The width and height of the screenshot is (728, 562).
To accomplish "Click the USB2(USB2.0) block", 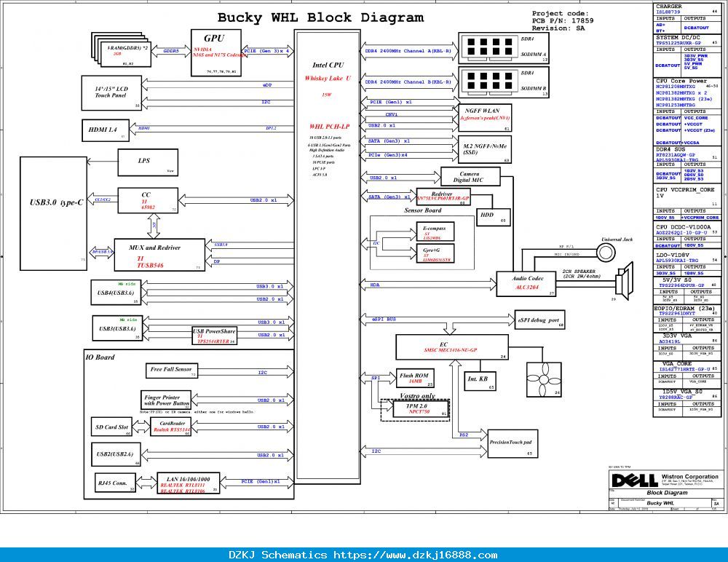I will (x=116, y=454).
